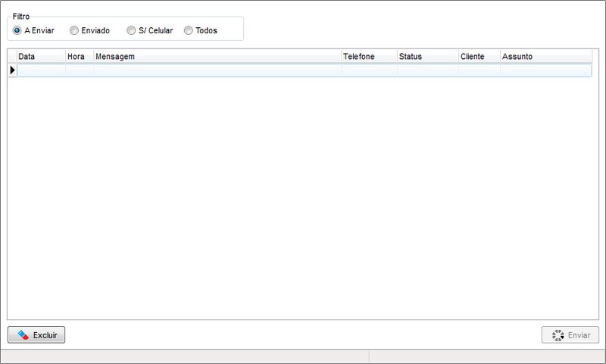Image resolution: width=606 pixels, height=364 pixels.
Task: Click the Hora column header
Action: (x=80, y=57)
